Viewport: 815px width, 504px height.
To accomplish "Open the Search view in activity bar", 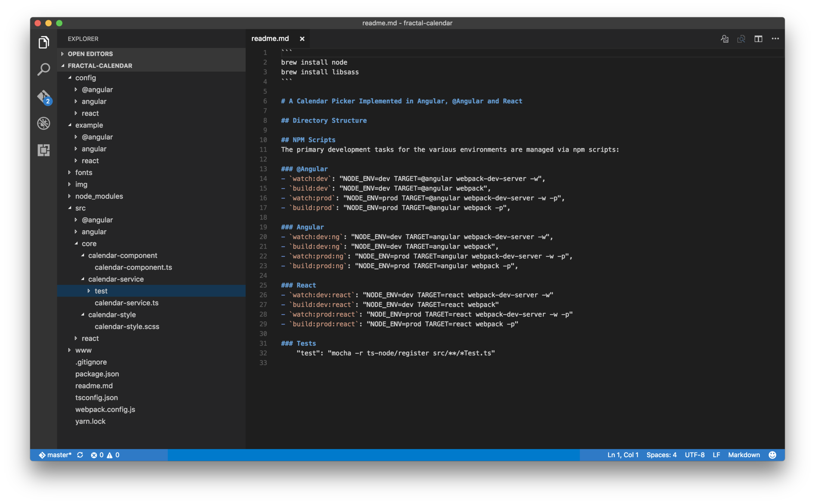I will pos(44,69).
